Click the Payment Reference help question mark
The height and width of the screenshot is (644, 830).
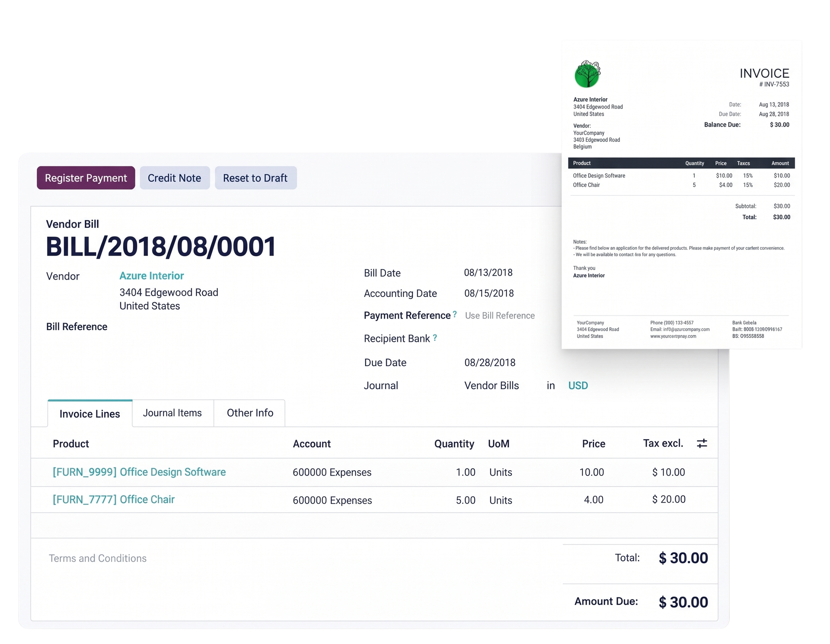click(x=454, y=314)
